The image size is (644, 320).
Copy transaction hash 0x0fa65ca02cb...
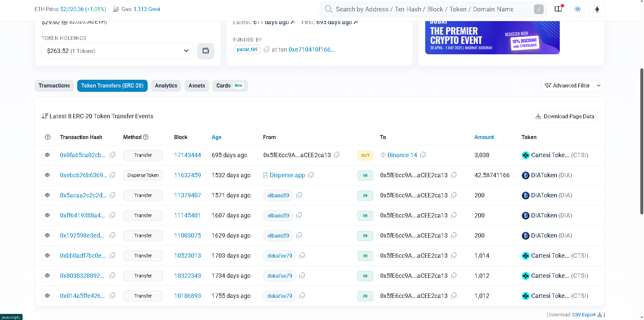(113, 155)
